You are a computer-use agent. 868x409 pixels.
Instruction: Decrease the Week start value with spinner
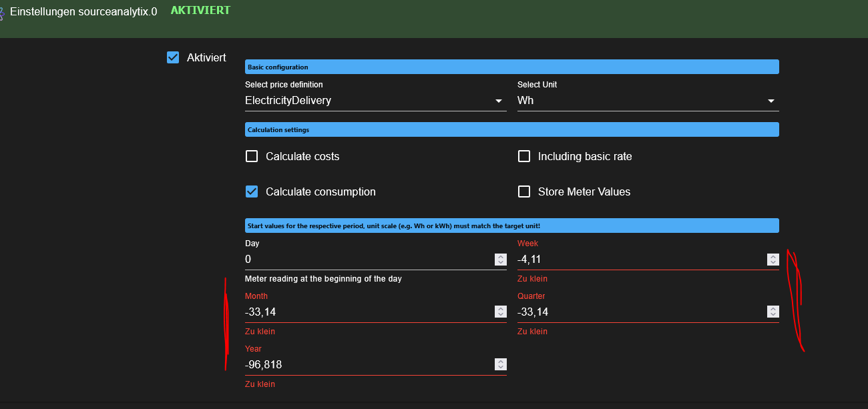pyautogui.click(x=773, y=262)
